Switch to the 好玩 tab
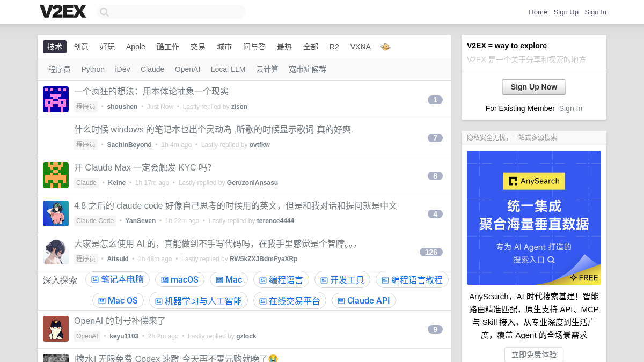This screenshot has width=644, height=362. tap(107, 47)
